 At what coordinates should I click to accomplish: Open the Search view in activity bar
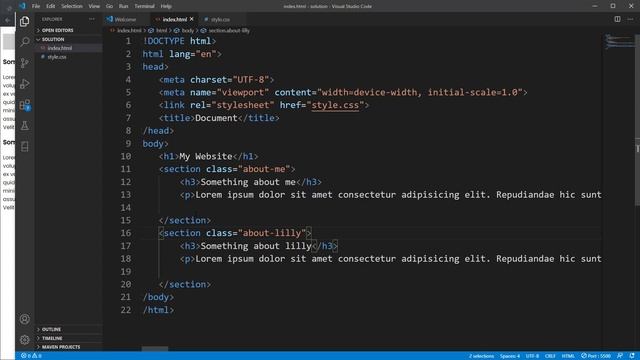[24, 42]
